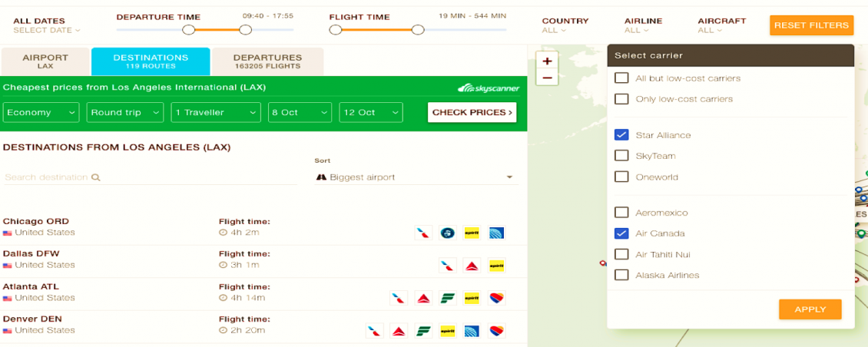Click the United logo in Chicago ORD row
This screenshot has height=347, width=868.
point(496,233)
